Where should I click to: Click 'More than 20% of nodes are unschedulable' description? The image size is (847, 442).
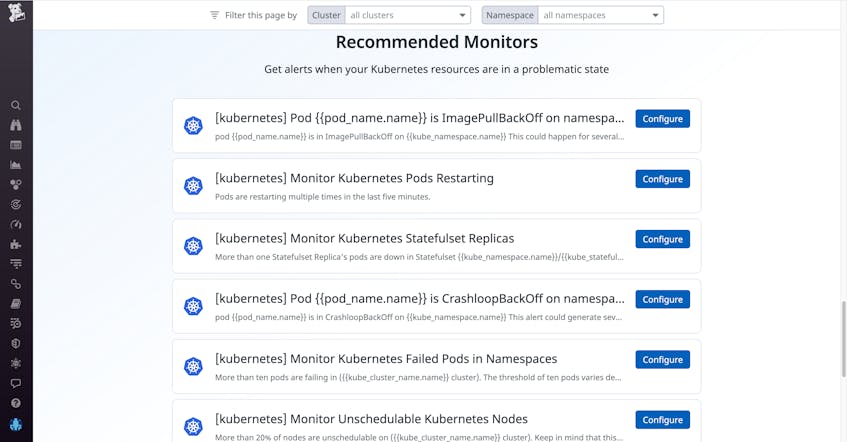point(419,437)
